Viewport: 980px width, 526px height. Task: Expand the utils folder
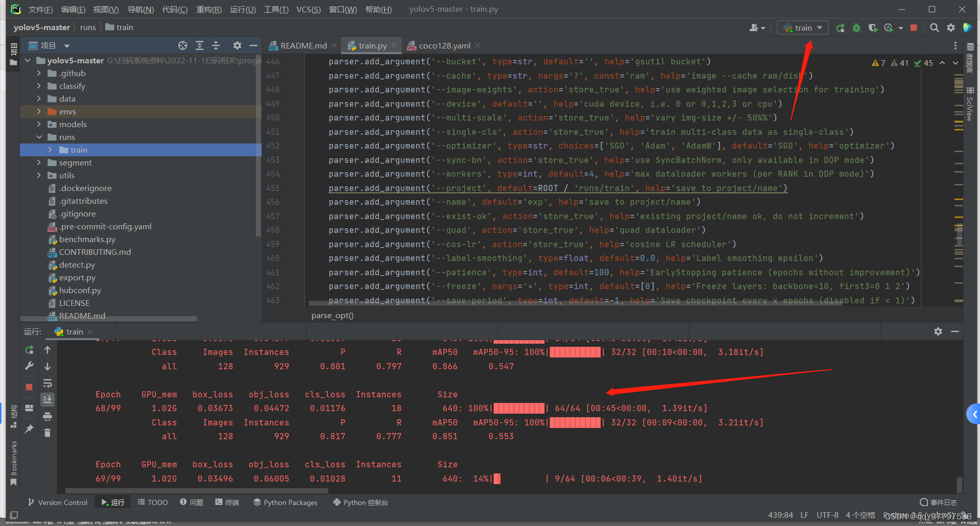point(39,175)
